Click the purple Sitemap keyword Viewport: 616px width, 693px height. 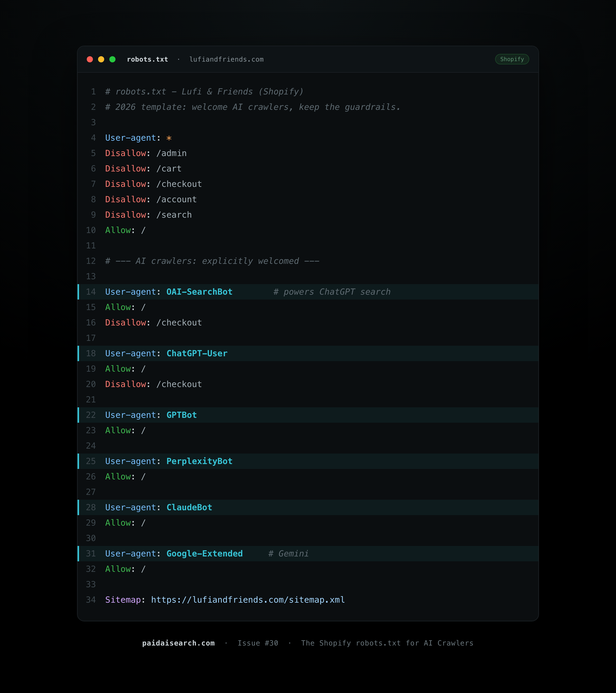click(x=123, y=600)
